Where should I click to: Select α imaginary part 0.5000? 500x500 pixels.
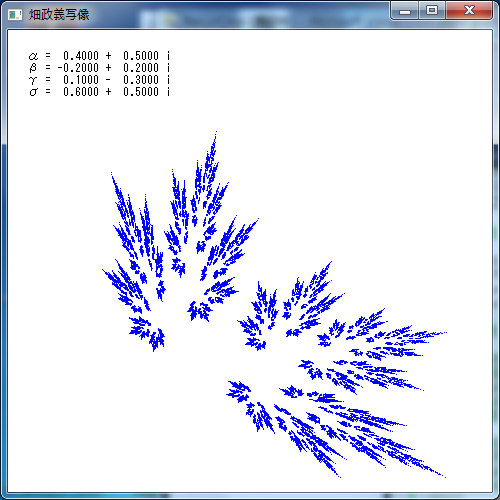click(141, 56)
